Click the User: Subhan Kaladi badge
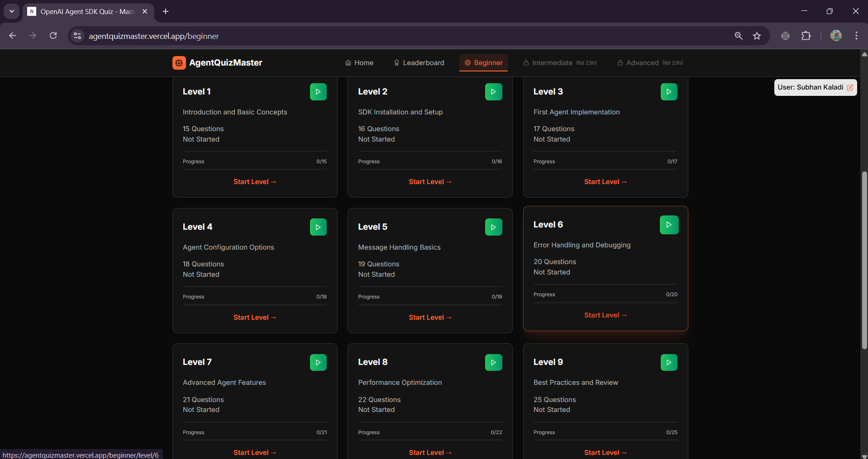868x459 pixels. click(x=816, y=87)
